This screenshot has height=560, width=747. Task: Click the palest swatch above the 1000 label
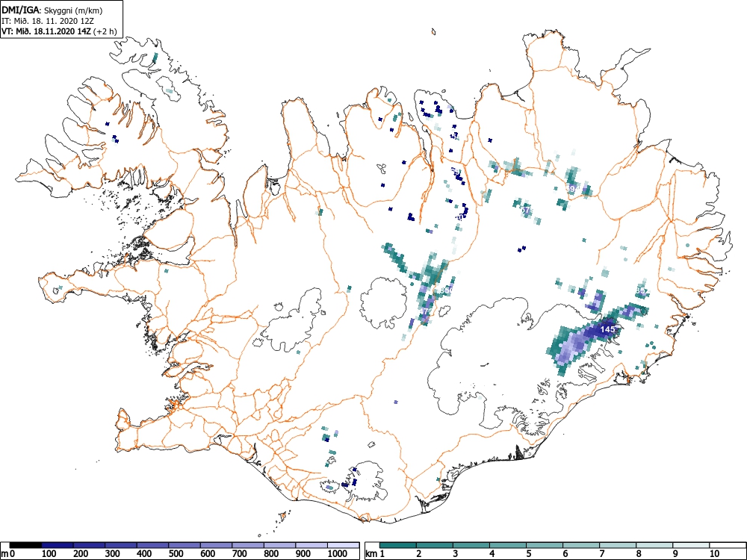344,545
